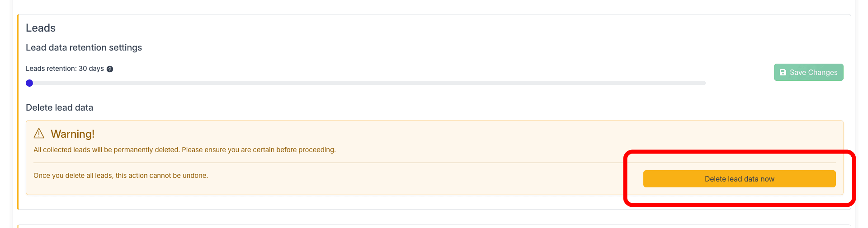
Task: Click Delete lead data now button
Action: click(739, 179)
